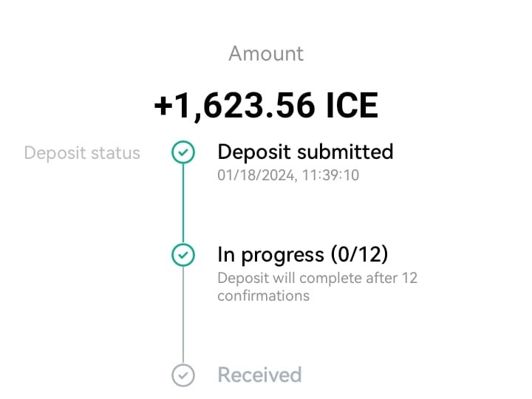
Task: Click the green check icon beside In progress
Action: point(183,255)
